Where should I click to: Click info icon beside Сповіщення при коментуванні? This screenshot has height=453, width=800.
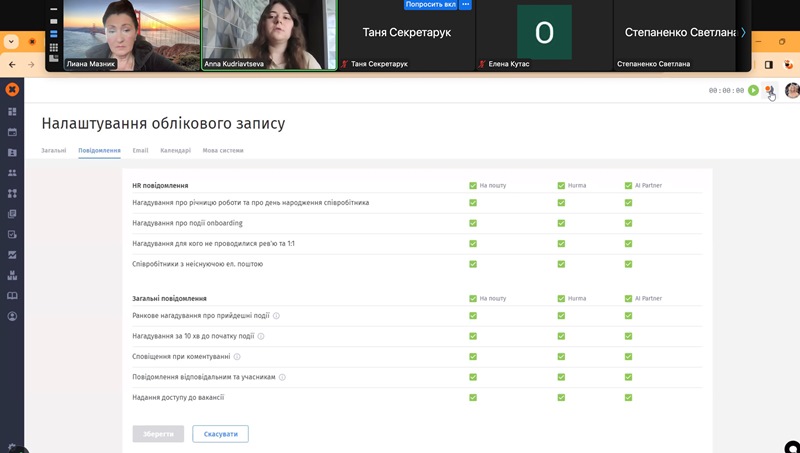237,356
